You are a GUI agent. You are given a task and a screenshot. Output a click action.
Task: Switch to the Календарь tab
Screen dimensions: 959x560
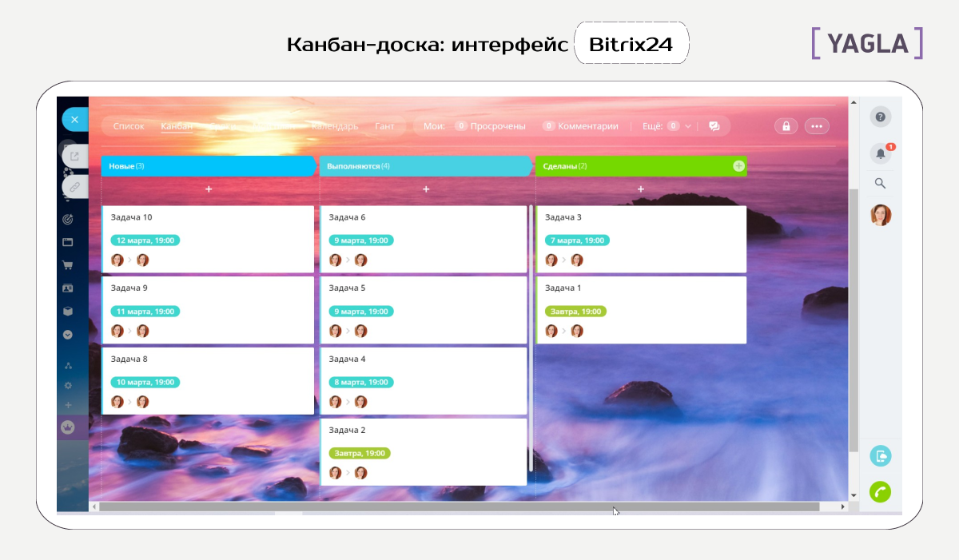click(335, 126)
